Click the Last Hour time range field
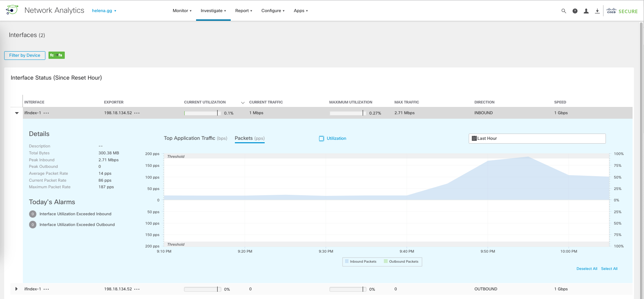 tap(537, 138)
